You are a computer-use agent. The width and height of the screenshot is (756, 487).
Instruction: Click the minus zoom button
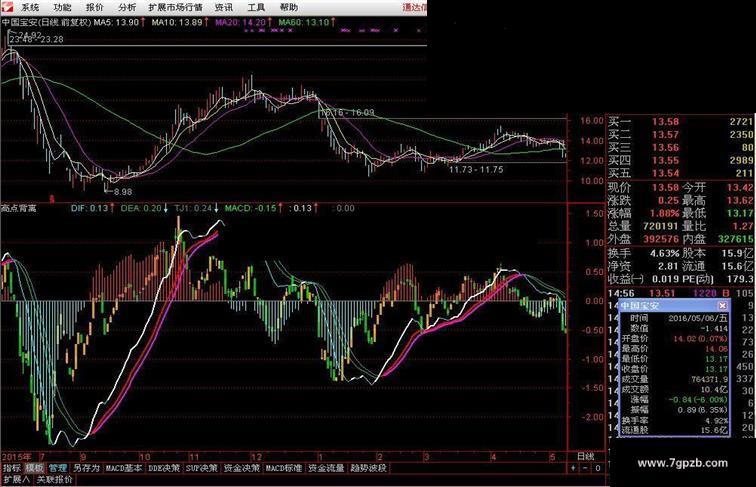585,468
